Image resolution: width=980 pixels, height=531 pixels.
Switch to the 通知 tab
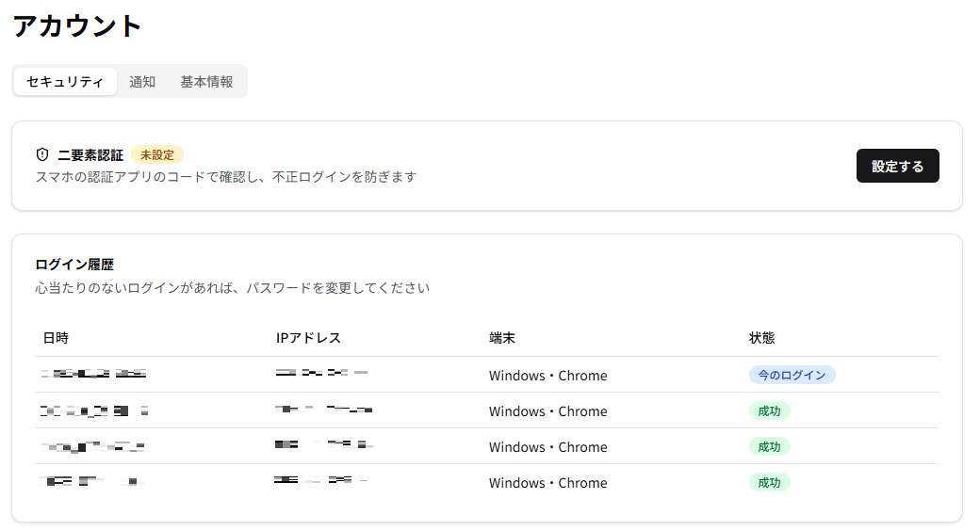click(x=142, y=82)
